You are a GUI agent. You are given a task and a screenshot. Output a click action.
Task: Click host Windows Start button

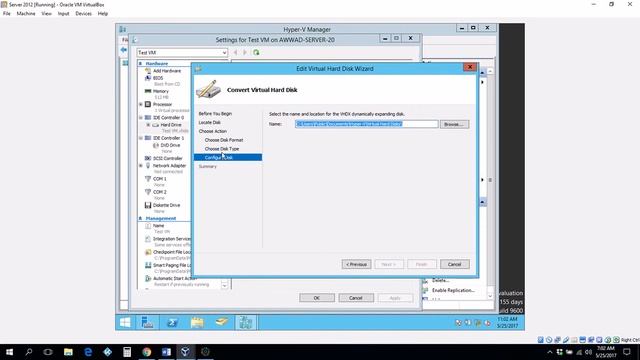pos(9,352)
